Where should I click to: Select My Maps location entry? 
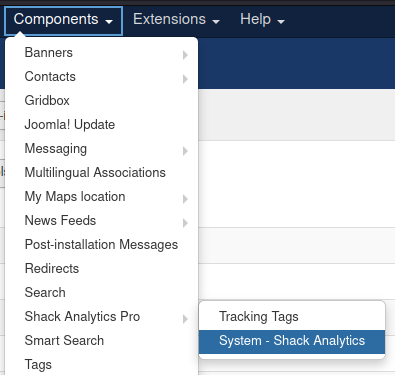click(102, 197)
